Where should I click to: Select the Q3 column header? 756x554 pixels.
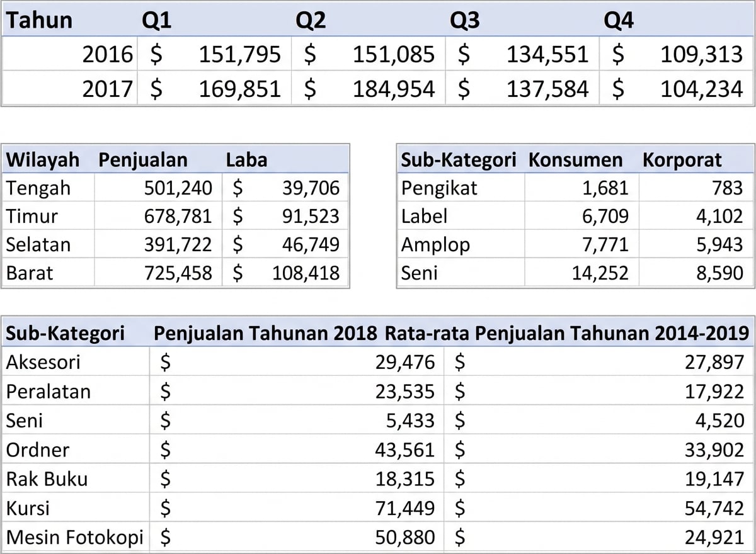[466, 20]
